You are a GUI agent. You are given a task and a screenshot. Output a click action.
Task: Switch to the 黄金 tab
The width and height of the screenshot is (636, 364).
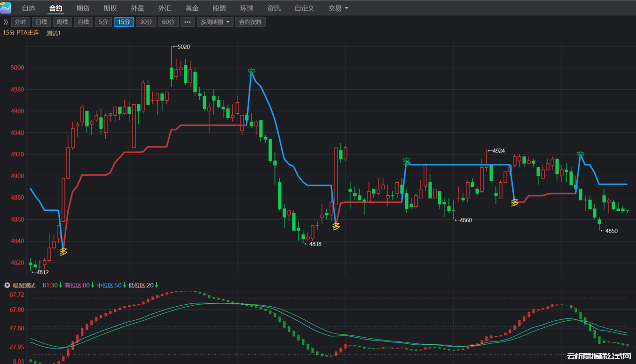192,8
